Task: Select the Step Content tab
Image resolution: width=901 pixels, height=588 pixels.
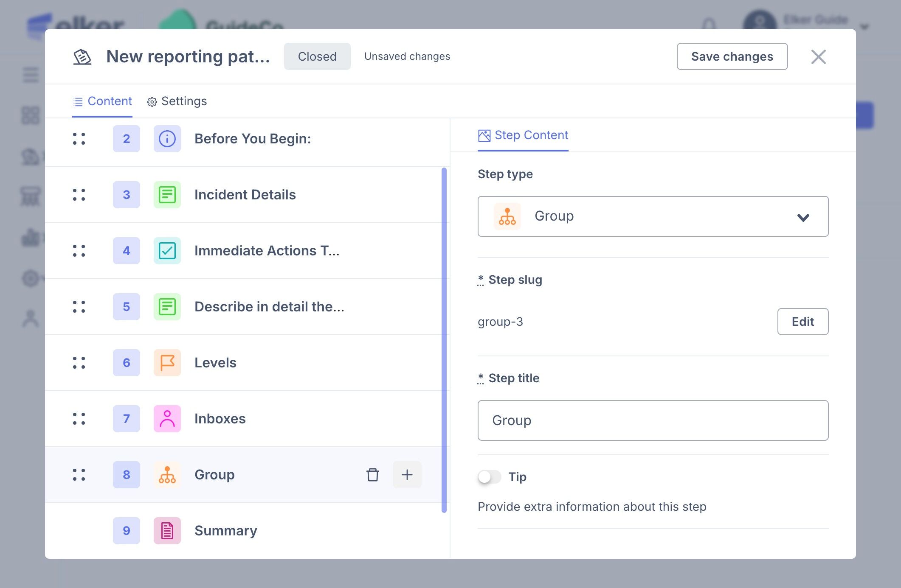Action: 523,135
